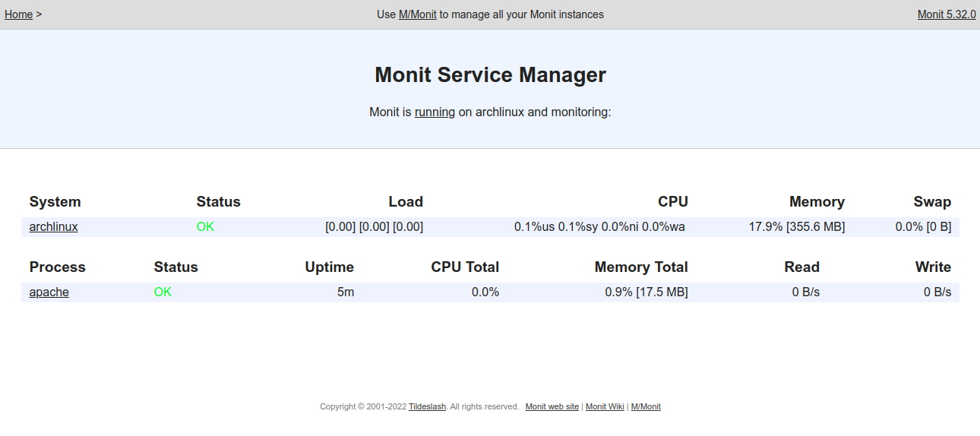Click the apache Write 0 B/s cell
Image resolution: width=980 pixels, height=436 pixels.
pyautogui.click(x=937, y=292)
